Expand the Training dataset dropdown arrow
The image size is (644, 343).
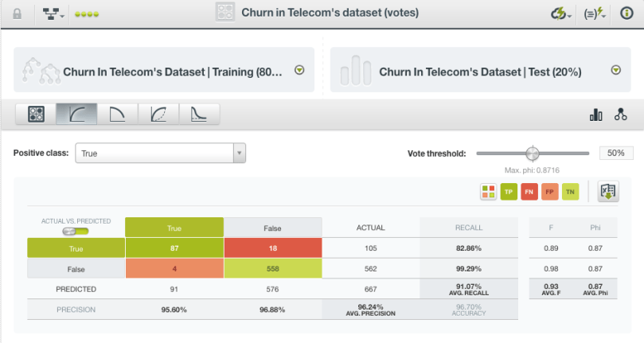pyautogui.click(x=299, y=70)
